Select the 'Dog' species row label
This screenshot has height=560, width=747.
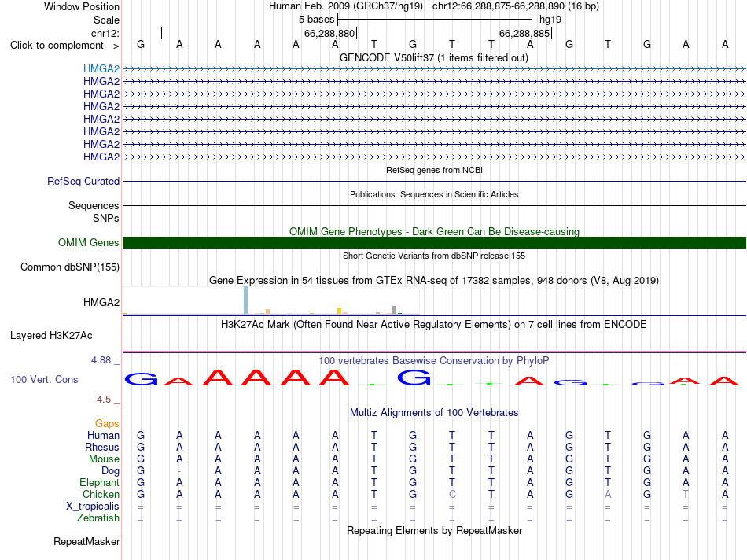(x=110, y=471)
